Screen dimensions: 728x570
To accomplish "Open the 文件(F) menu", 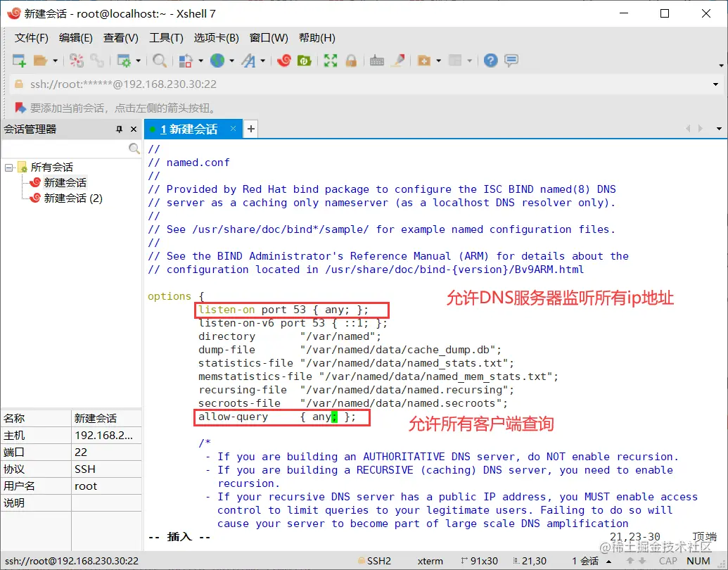I will [32, 37].
